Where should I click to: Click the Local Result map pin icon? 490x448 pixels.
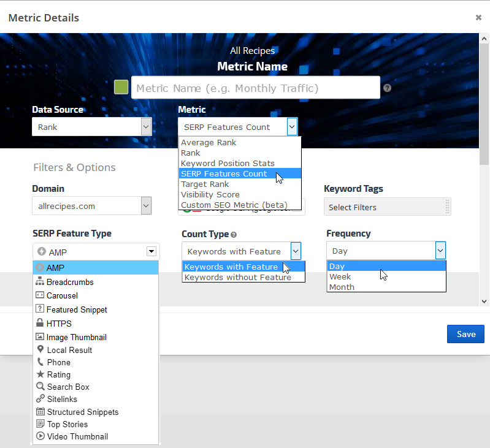click(x=40, y=349)
